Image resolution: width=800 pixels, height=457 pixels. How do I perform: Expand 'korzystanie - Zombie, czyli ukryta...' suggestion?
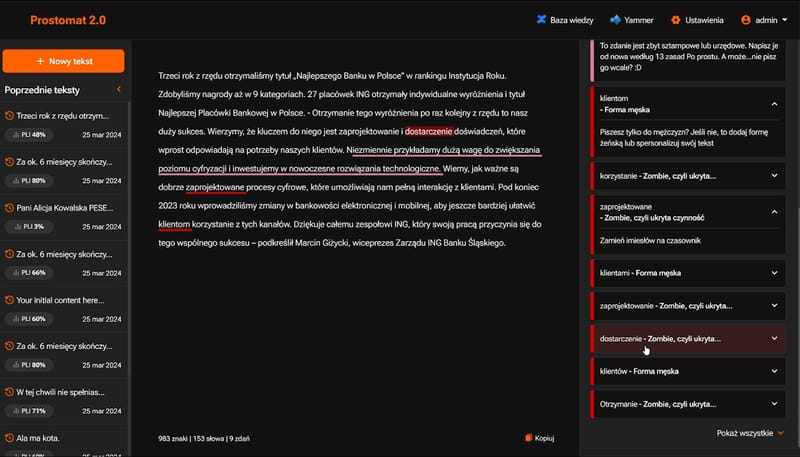pyautogui.click(x=687, y=176)
